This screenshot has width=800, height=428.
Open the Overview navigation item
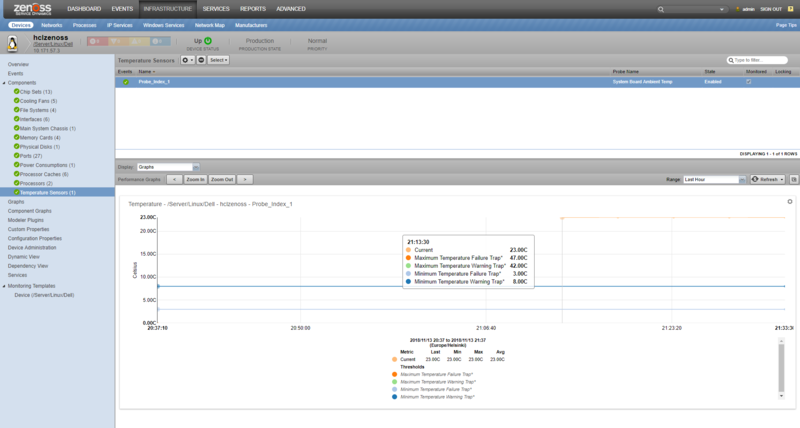pos(18,64)
